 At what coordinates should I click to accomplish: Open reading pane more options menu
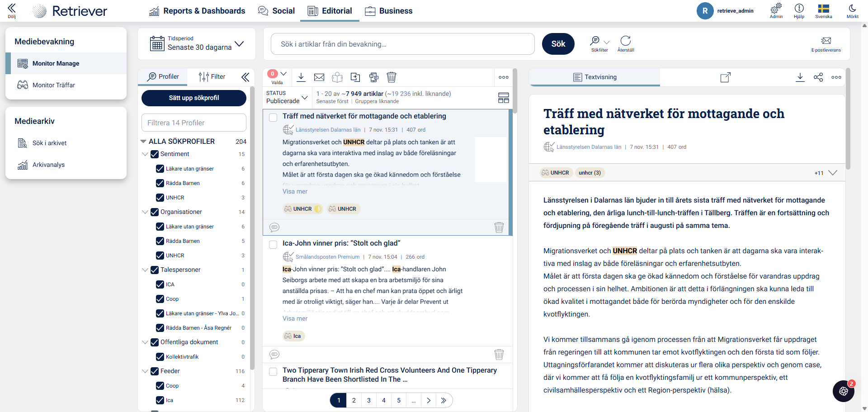click(836, 77)
